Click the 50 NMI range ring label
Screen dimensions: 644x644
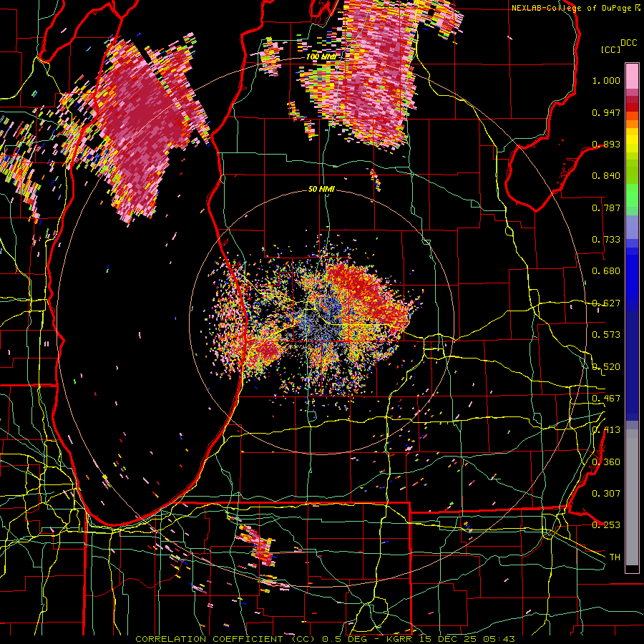(x=321, y=190)
